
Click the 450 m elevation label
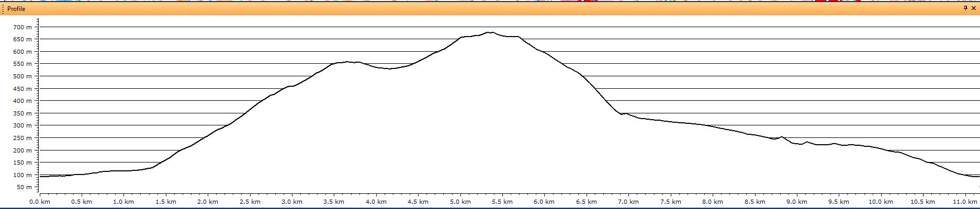pyautogui.click(x=22, y=89)
